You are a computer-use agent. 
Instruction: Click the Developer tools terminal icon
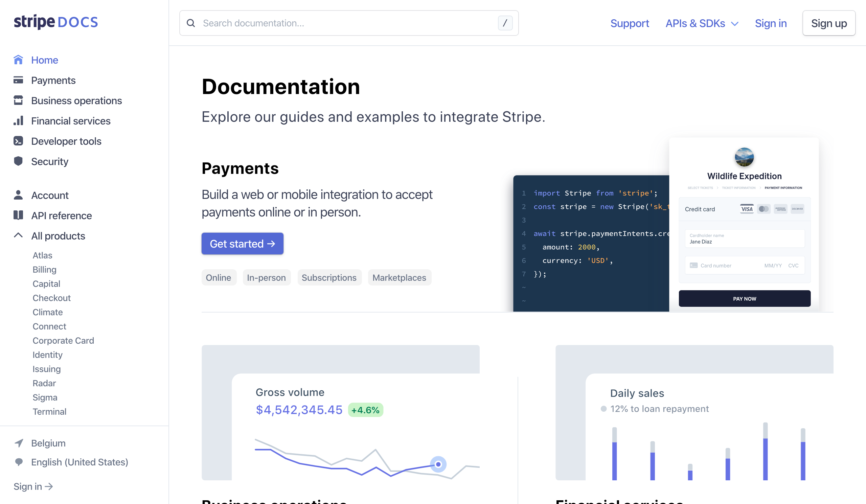[x=18, y=141]
